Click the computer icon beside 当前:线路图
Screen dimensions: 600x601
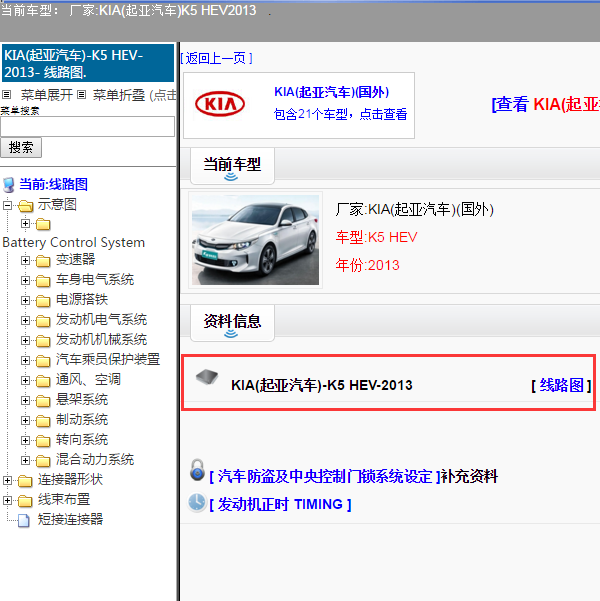coord(9,185)
